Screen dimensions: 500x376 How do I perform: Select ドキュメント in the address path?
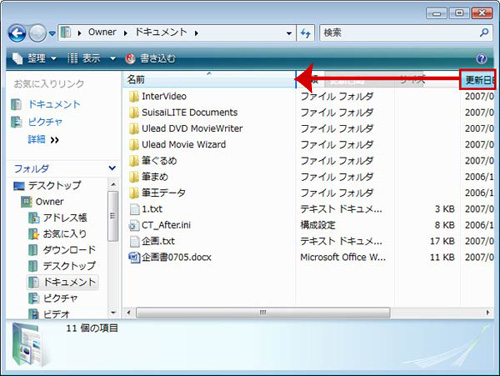pyautogui.click(x=161, y=32)
